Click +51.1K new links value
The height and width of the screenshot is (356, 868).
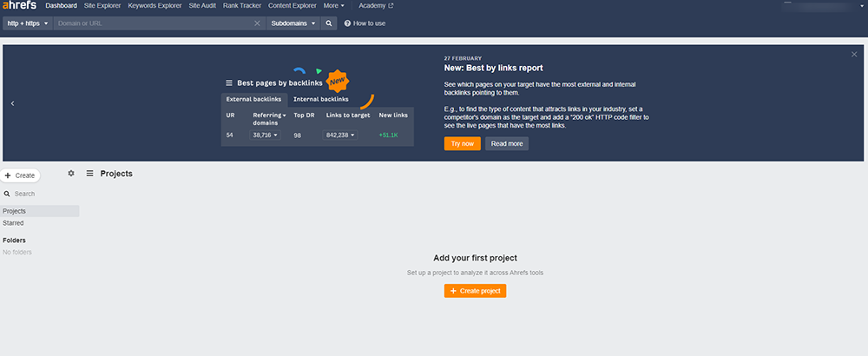click(x=389, y=135)
